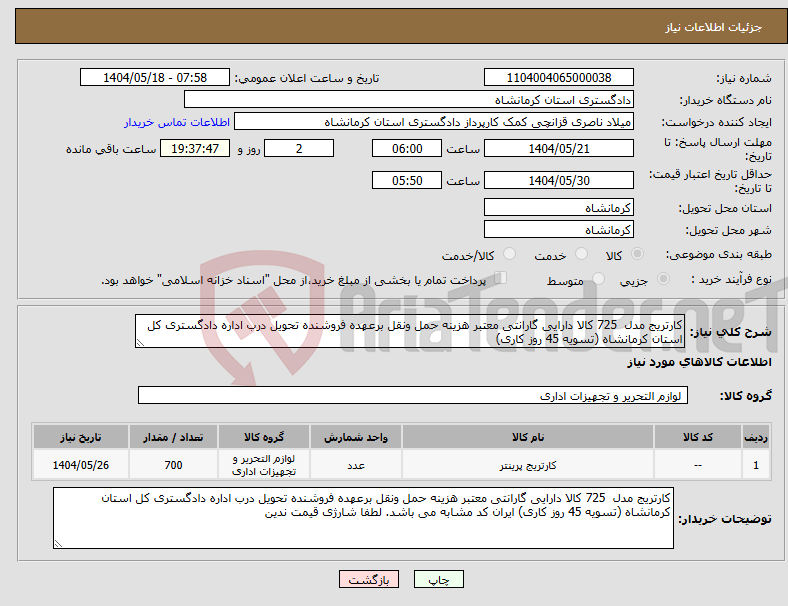The width and height of the screenshot is (788, 606).
Task: Click the general need description textarea
Action: pyautogui.click(x=410, y=332)
